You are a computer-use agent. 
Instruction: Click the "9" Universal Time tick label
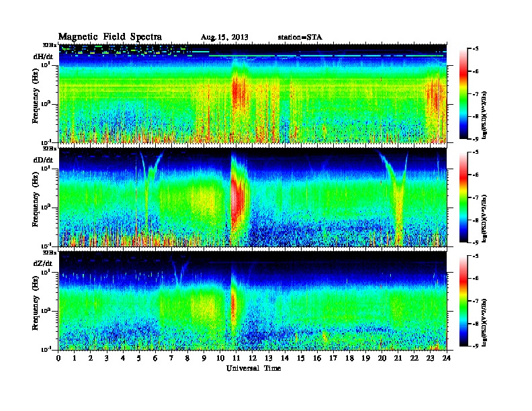coord(204,358)
